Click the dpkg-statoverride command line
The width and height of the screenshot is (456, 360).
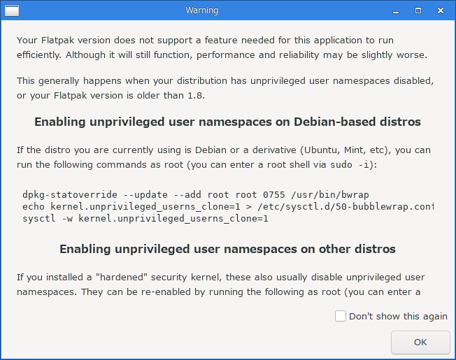click(196, 195)
